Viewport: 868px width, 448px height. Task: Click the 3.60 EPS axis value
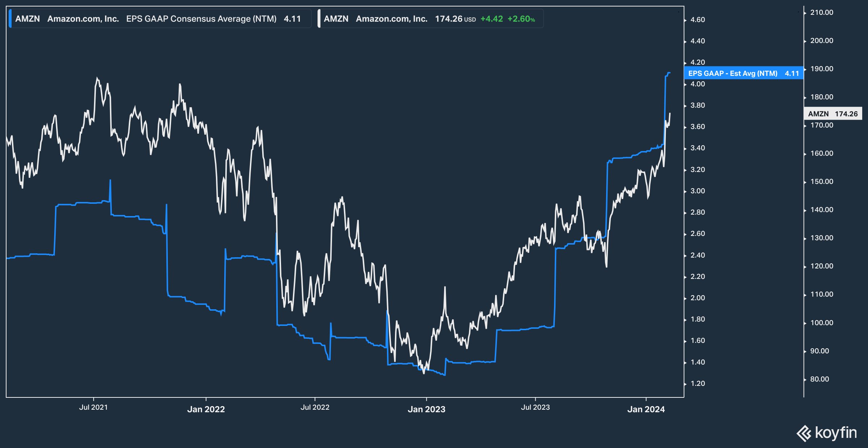coord(698,127)
